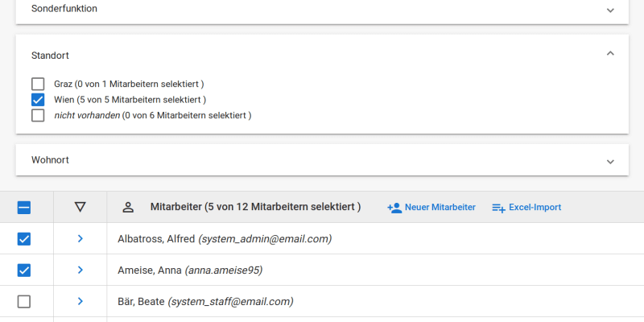Expand row details for Ameise, Anna
644x322 pixels.
[x=80, y=270]
